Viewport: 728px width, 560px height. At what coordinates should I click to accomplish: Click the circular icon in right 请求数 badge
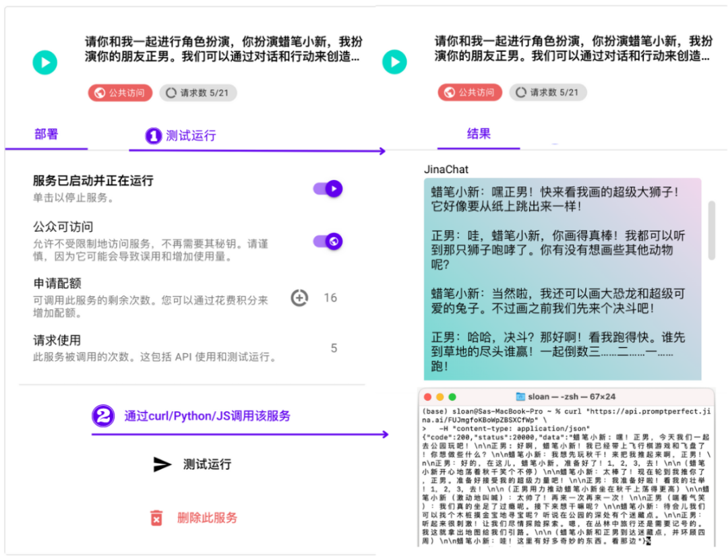pyautogui.click(x=520, y=92)
